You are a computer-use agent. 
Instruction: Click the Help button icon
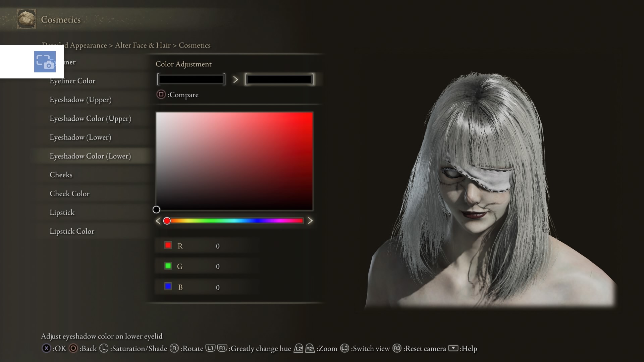point(453,348)
